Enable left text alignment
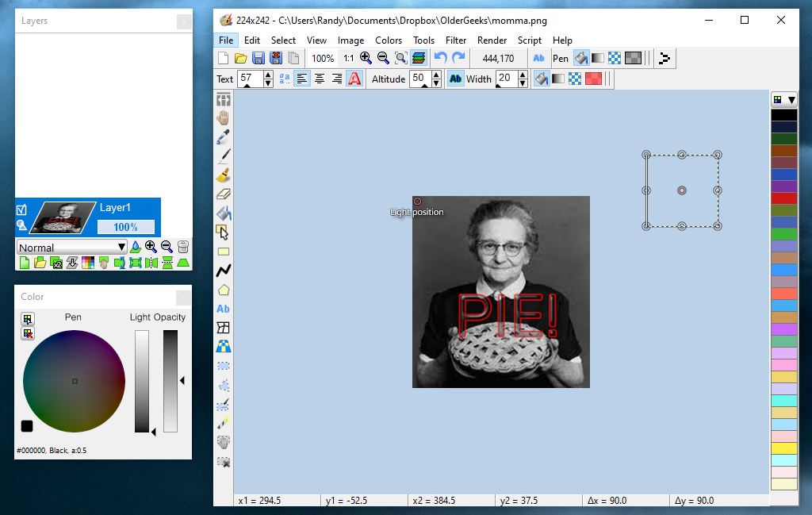This screenshot has height=515, width=812. click(x=302, y=79)
